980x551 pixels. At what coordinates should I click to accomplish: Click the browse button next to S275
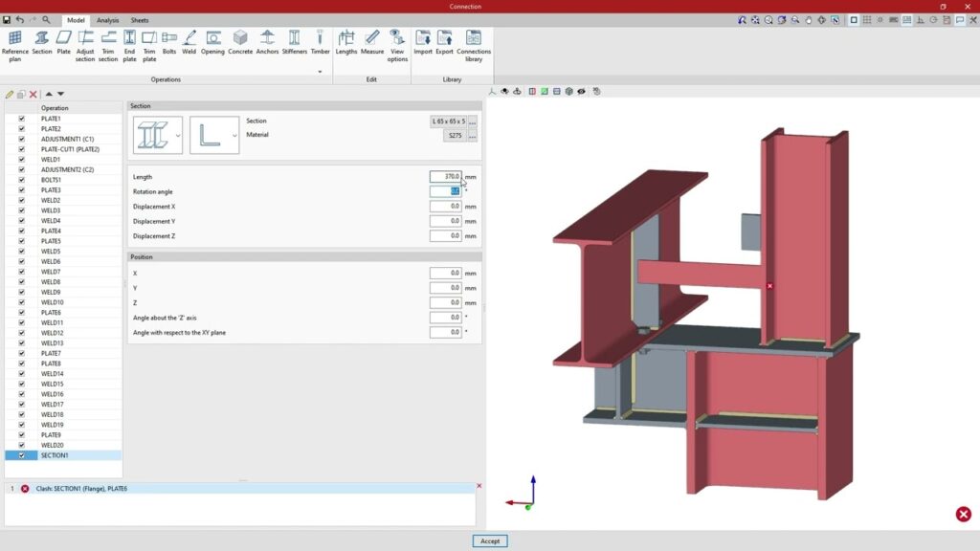tap(472, 136)
